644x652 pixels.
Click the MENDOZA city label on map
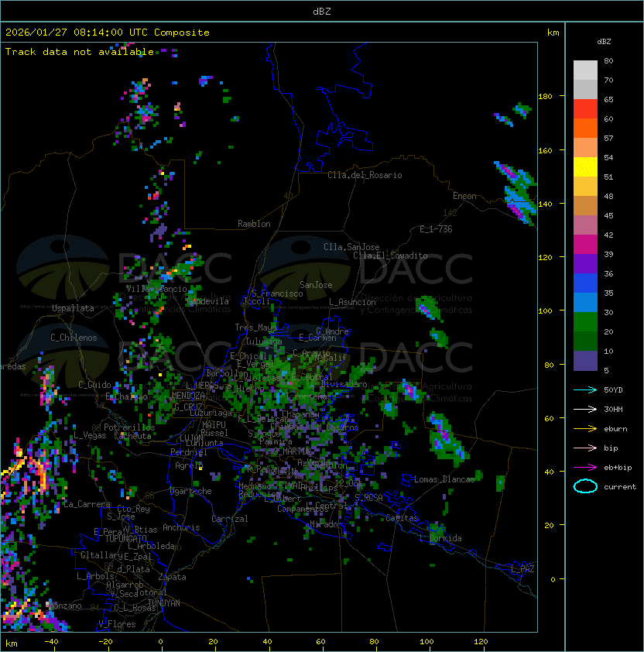tap(188, 396)
